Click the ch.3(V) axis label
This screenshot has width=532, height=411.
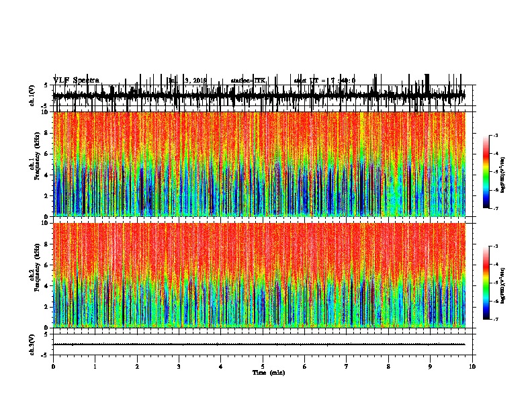[32, 345]
